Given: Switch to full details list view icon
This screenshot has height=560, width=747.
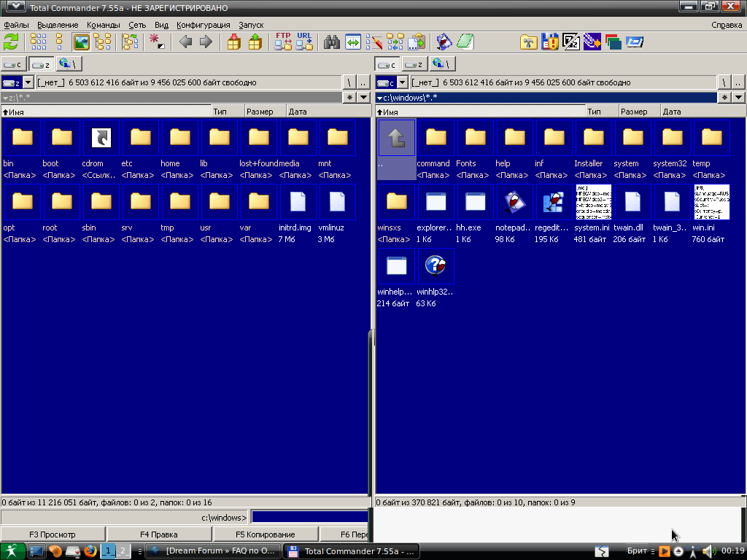Looking at the screenshot, I should 60,42.
